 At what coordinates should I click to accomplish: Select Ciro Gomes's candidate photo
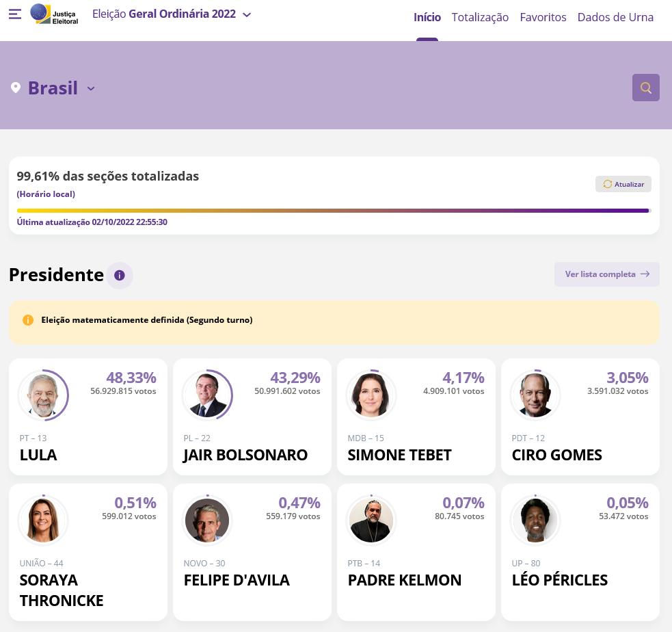tap(535, 395)
